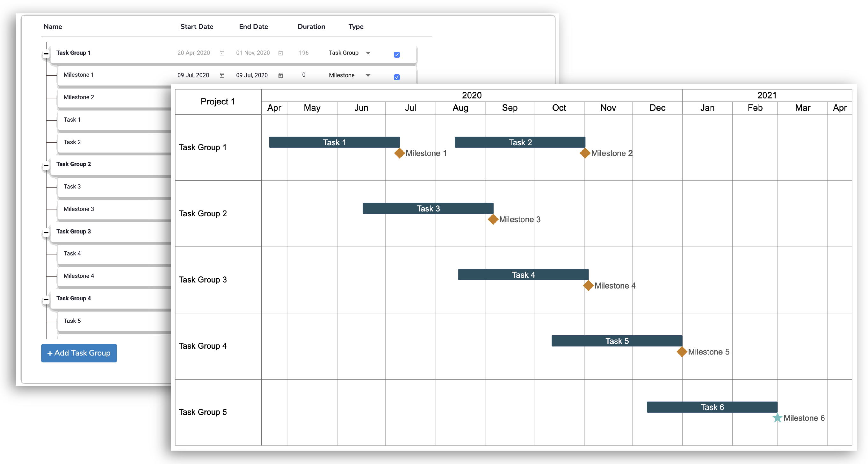Collapse Task Group 2 with minus icon
The image size is (868, 464).
coord(46,165)
